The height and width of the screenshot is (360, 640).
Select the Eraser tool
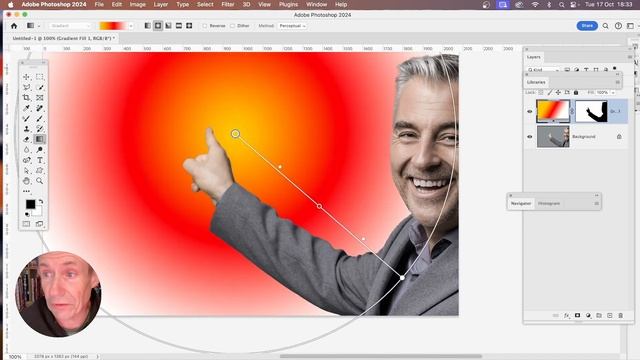(x=27, y=139)
